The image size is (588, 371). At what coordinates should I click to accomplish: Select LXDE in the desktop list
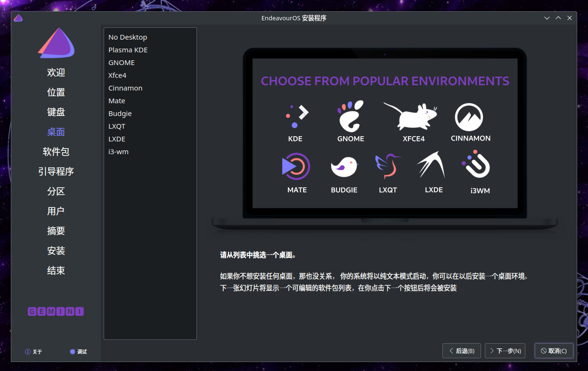(x=150, y=139)
